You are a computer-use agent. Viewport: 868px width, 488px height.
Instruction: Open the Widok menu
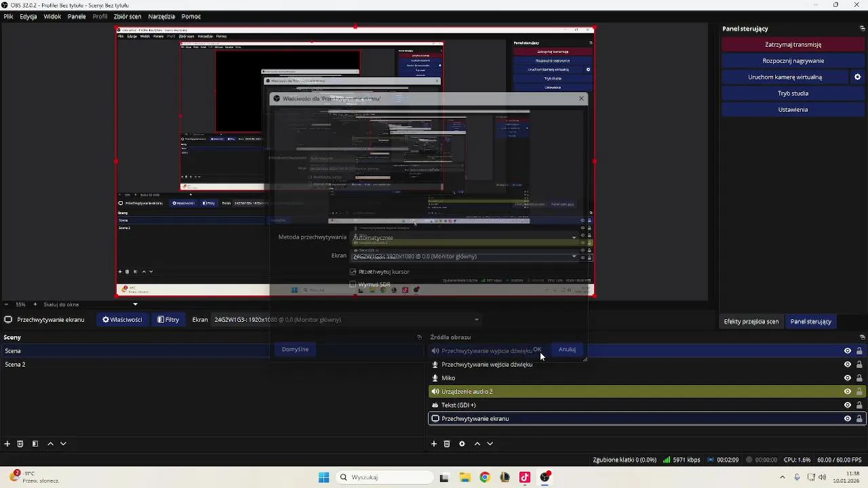point(52,16)
